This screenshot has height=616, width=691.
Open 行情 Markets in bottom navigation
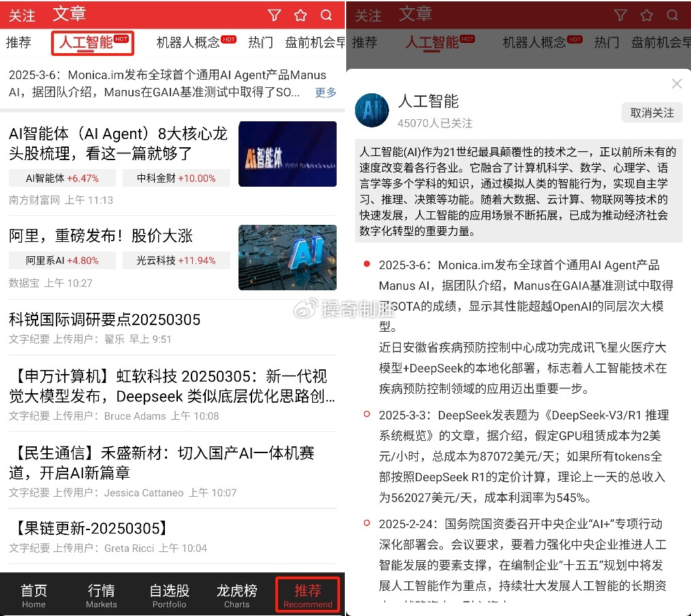click(102, 596)
